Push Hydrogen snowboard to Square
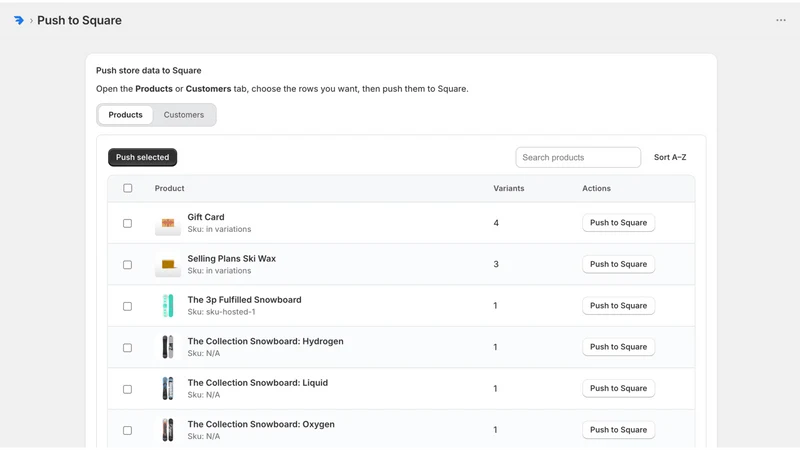The height and width of the screenshot is (450, 800). tap(618, 347)
